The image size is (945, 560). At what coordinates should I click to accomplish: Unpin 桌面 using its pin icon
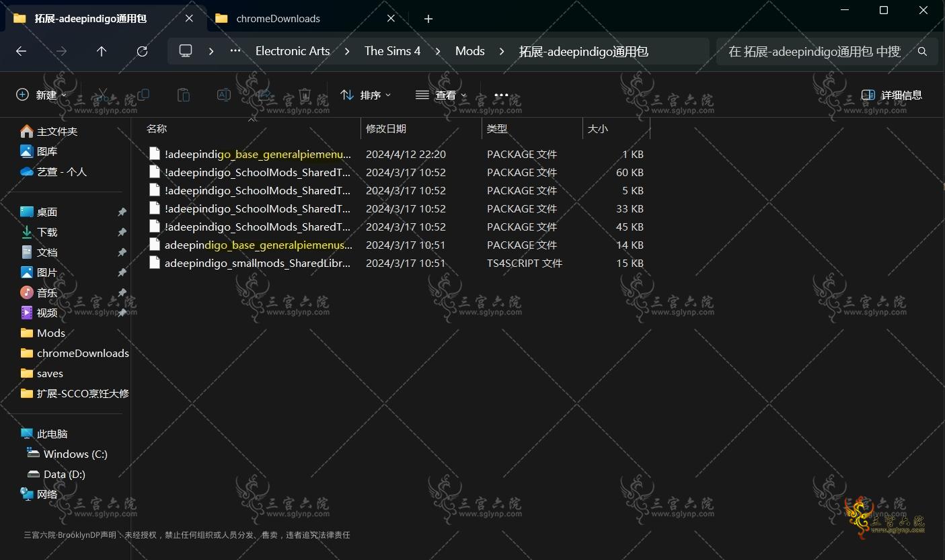122,212
